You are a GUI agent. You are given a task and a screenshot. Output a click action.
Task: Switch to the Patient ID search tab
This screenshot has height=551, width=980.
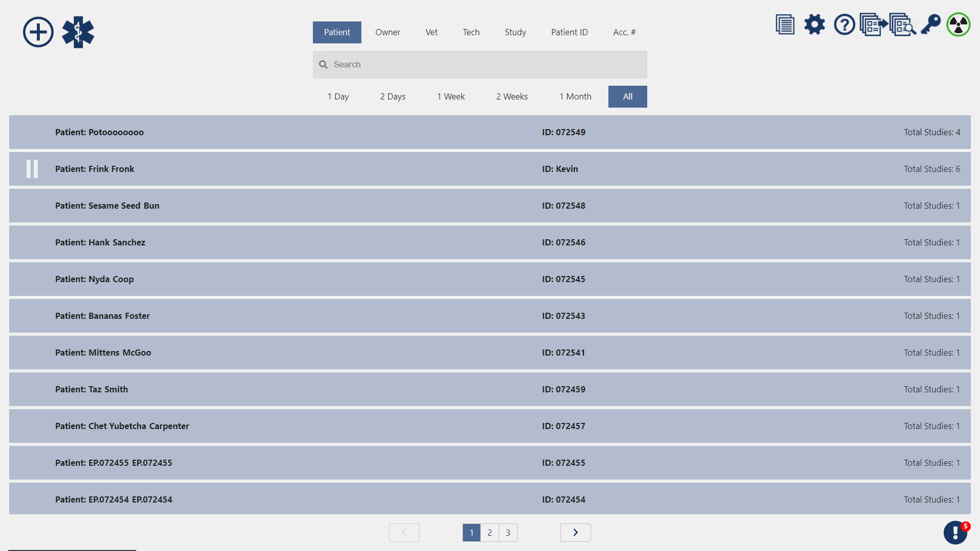tap(570, 32)
